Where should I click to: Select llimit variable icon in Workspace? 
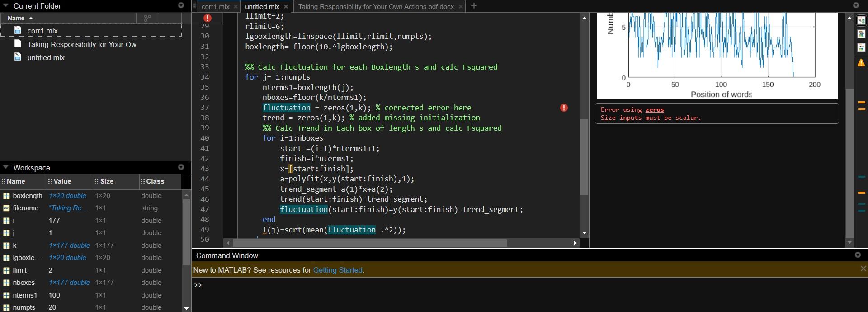(6, 270)
